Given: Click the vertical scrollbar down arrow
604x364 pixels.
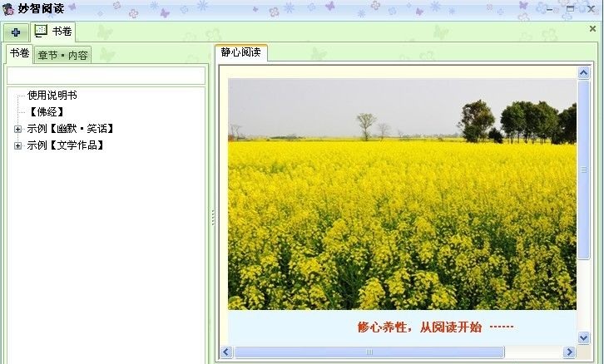Looking at the screenshot, I should click(584, 338).
